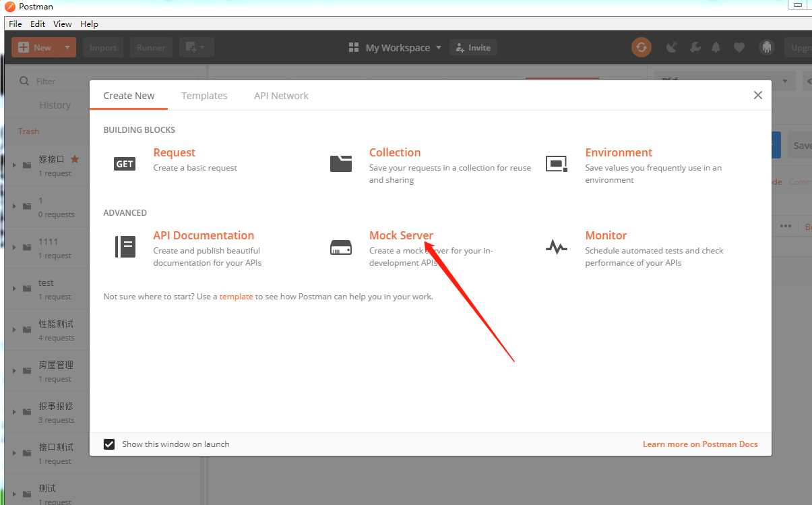Image resolution: width=812 pixels, height=505 pixels.
Task: Expand the 嫁接口 collection
Action: click(14, 165)
